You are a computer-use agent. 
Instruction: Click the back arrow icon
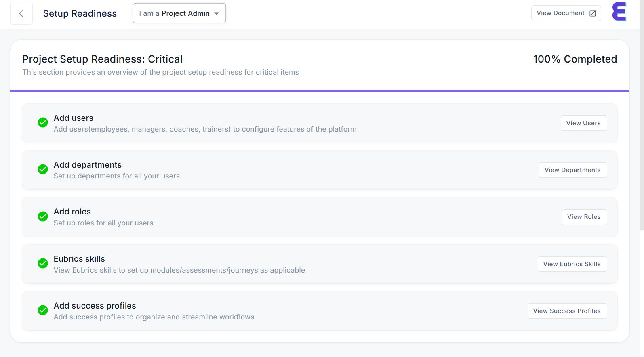click(21, 13)
